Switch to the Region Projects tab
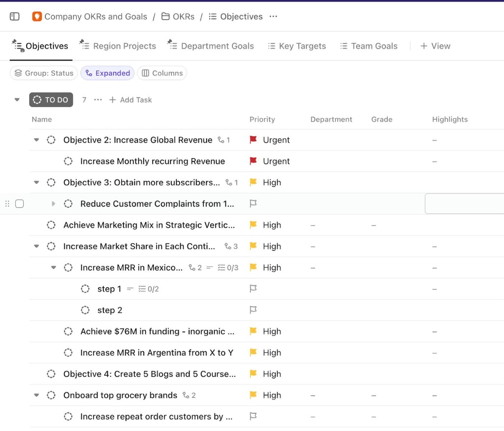Image resolution: width=504 pixels, height=431 pixels. [x=118, y=46]
